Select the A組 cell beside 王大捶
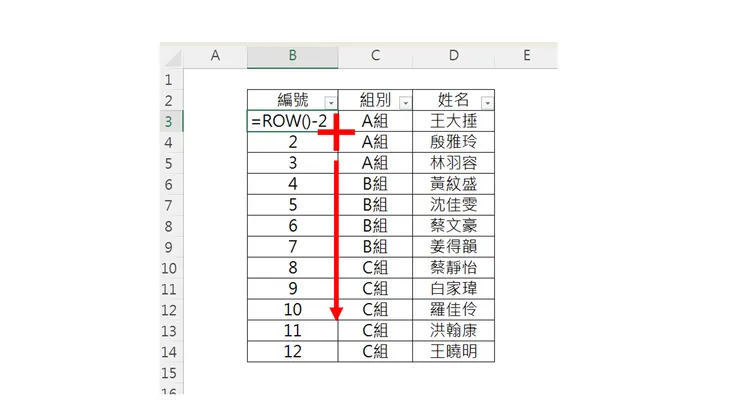The height and width of the screenshot is (416, 740). pos(375,121)
